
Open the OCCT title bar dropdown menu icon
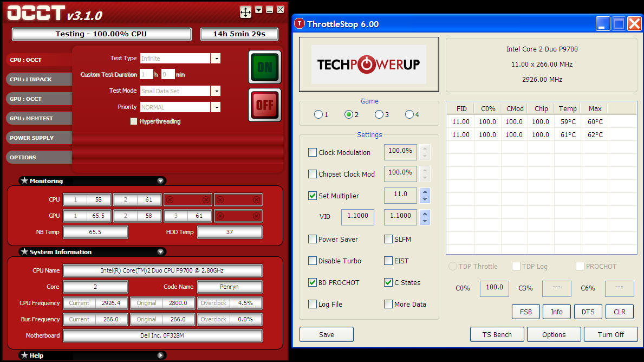click(259, 10)
